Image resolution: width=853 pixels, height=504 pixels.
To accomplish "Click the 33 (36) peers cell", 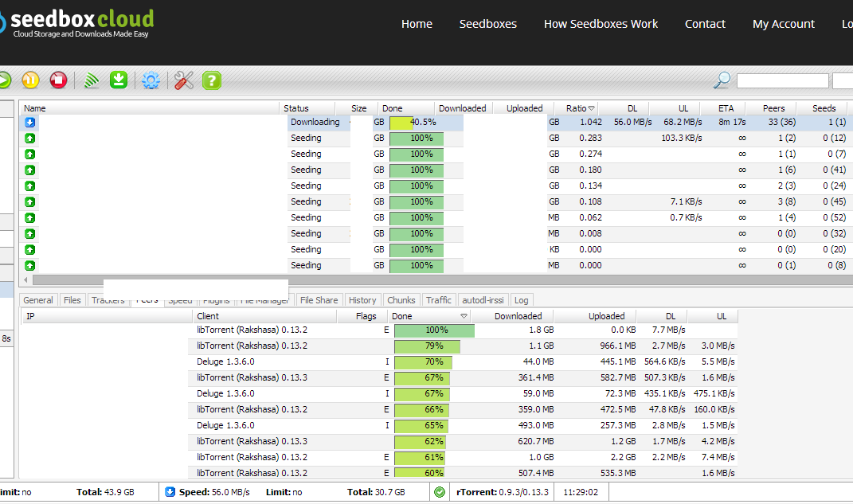I will (782, 123).
